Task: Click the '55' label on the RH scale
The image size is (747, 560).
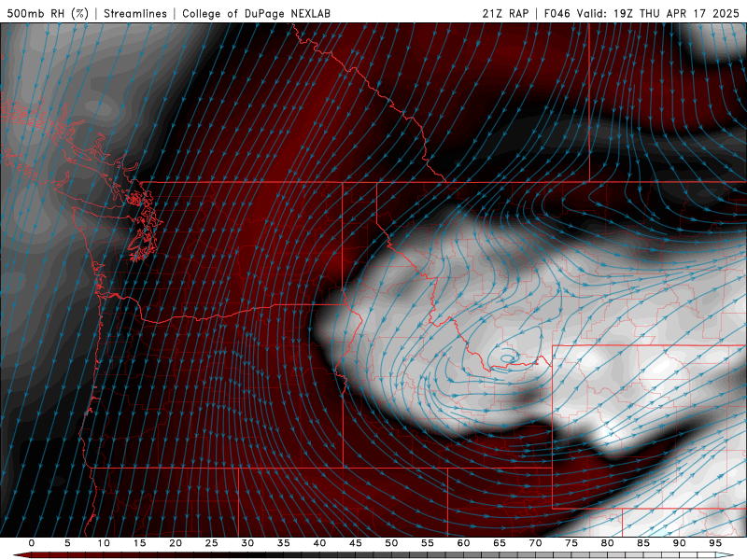Action: (428, 543)
